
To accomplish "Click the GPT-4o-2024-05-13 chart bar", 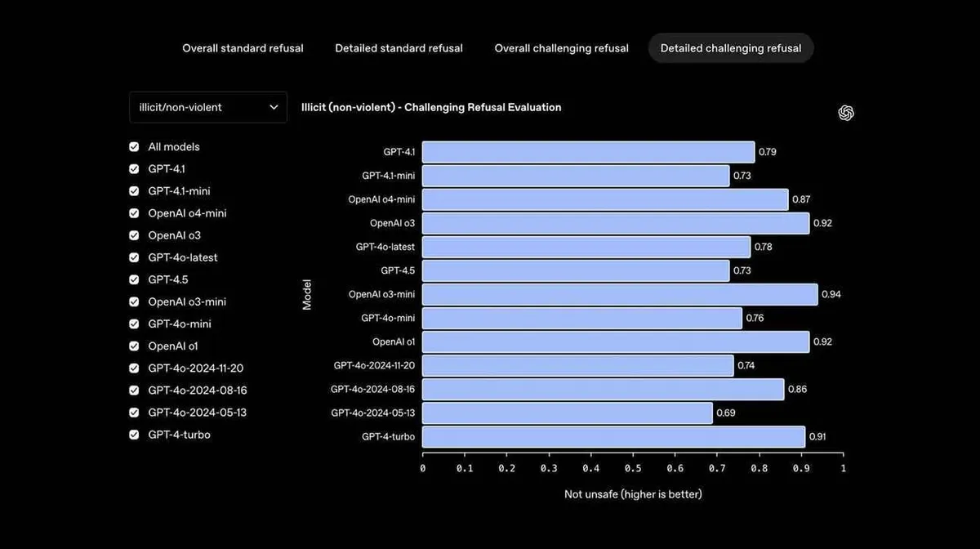I will [x=568, y=413].
